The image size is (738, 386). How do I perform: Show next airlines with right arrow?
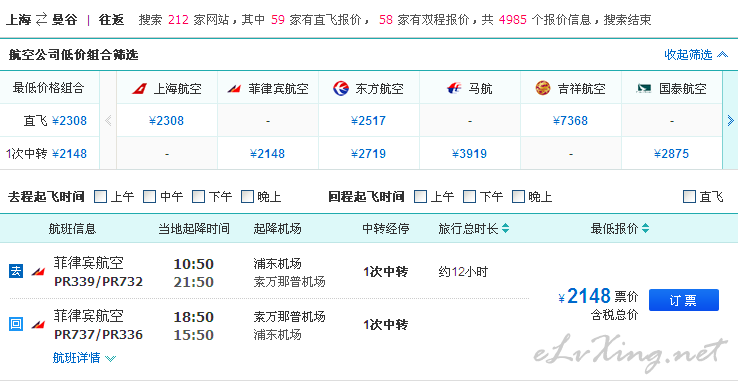click(730, 121)
